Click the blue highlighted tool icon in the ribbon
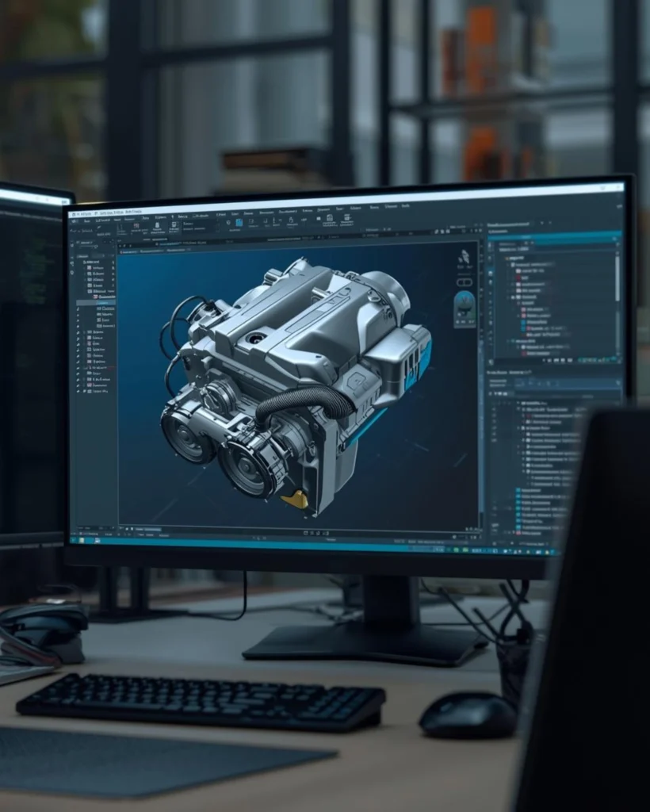The image size is (650, 812). pyautogui.click(x=238, y=223)
